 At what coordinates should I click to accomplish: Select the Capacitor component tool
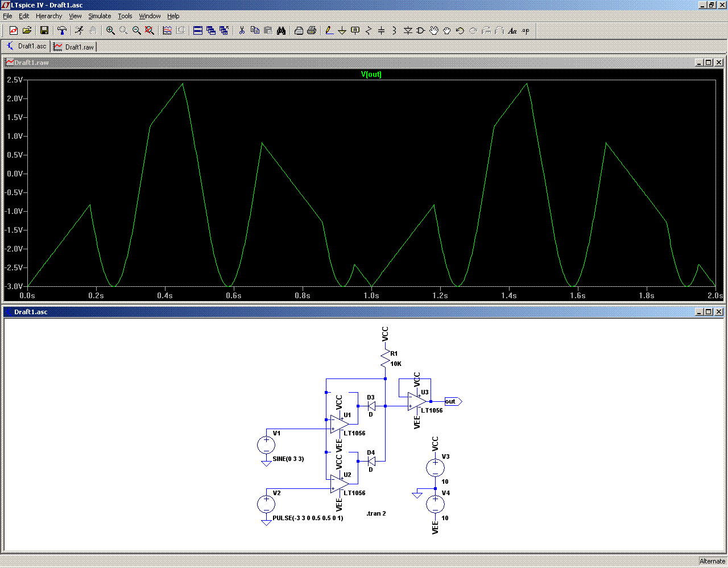381,31
